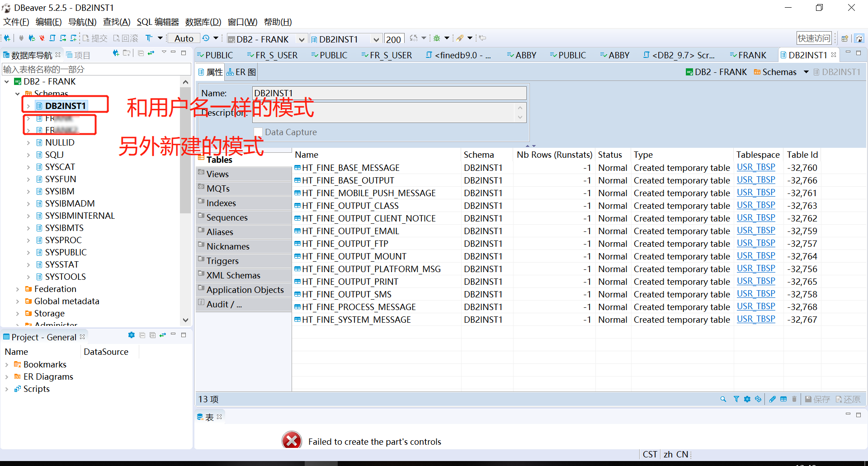Select the Indexes section
Viewport: 868px width, 466px height.
(244, 203)
